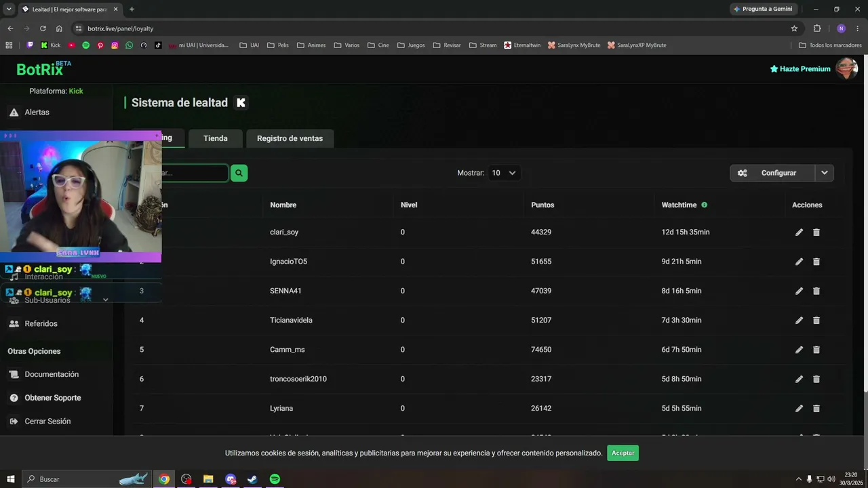Delete the Camm_ms loyalty entry
This screenshot has width=868, height=488.
pos(816,350)
